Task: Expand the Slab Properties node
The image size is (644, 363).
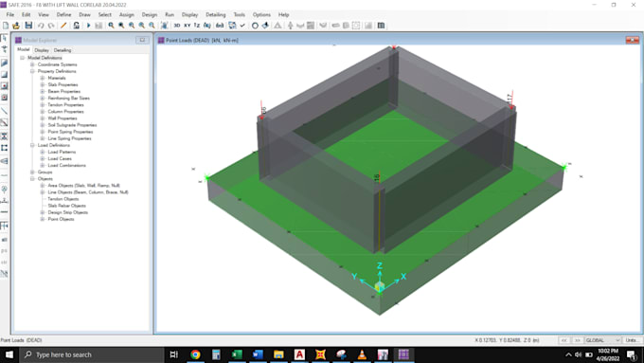Action: click(43, 84)
